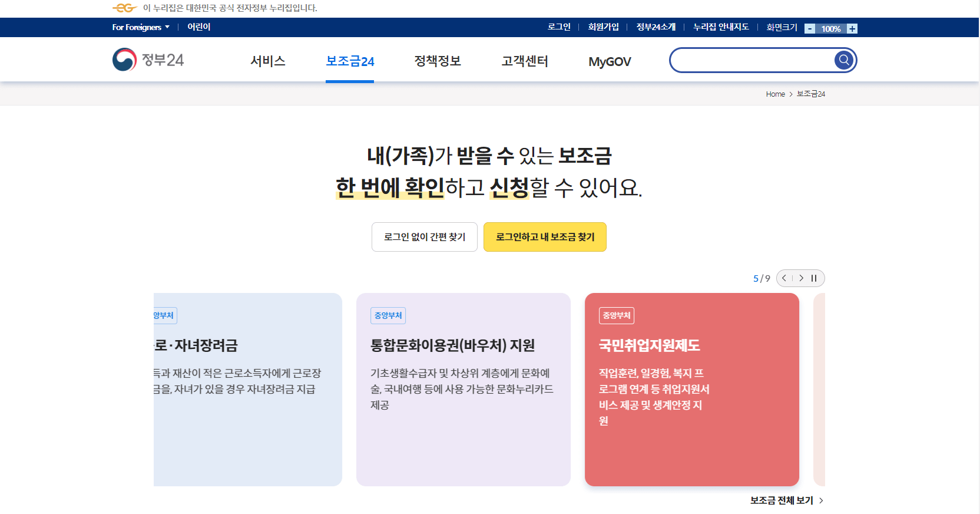Go to previous carousel slide
The height and width of the screenshot is (514, 980).
[x=784, y=278]
